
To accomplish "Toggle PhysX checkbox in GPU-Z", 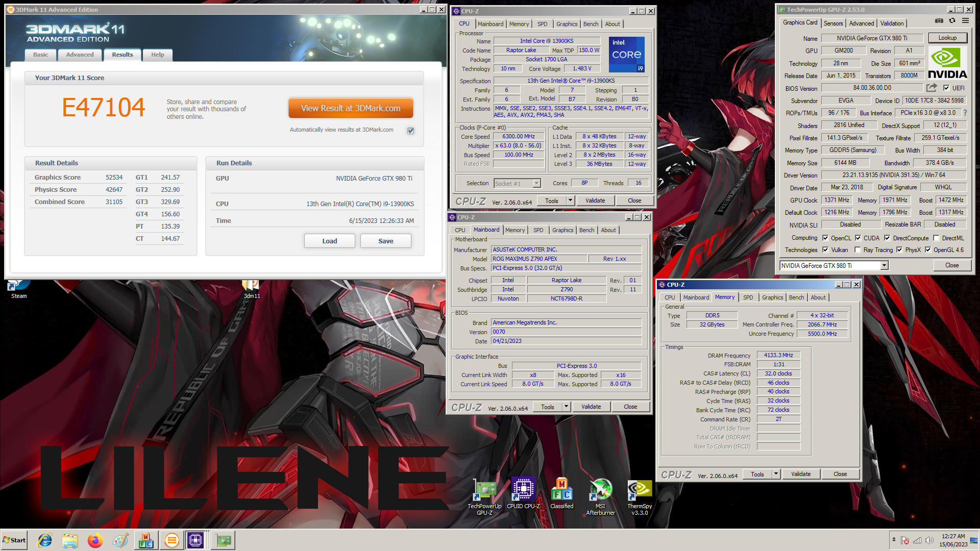I will pyautogui.click(x=899, y=249).
